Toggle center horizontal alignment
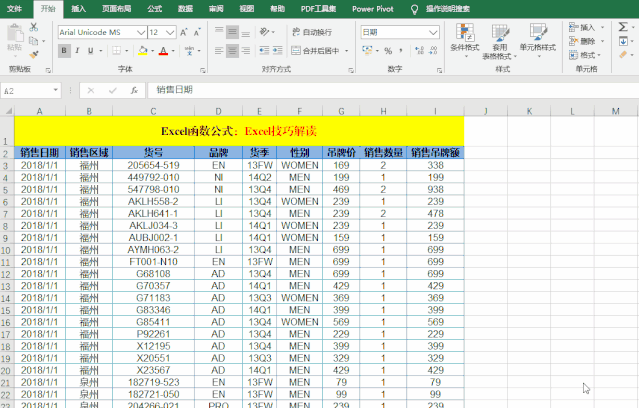 tap(232, 51)
